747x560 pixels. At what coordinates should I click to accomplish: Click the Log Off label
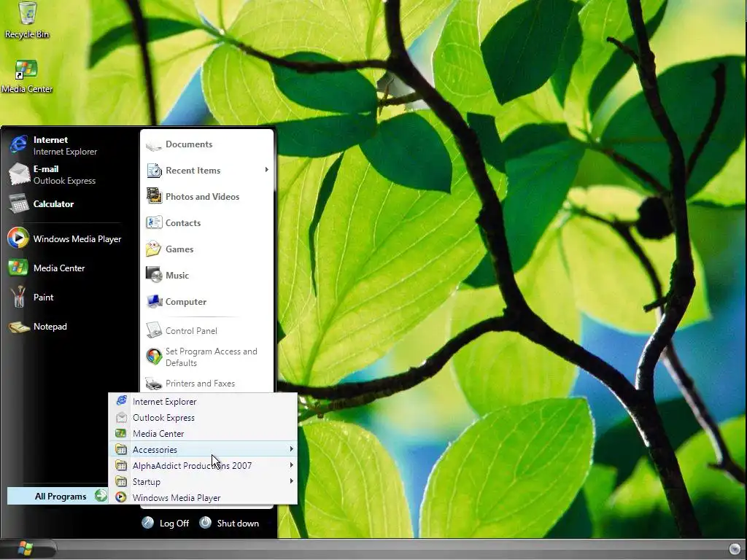[174, 523]
